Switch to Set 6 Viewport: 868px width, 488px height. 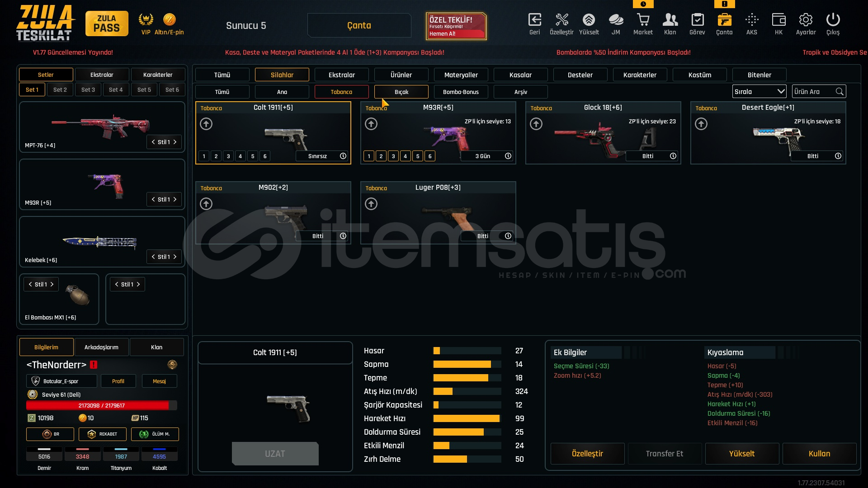pos(172,89)
